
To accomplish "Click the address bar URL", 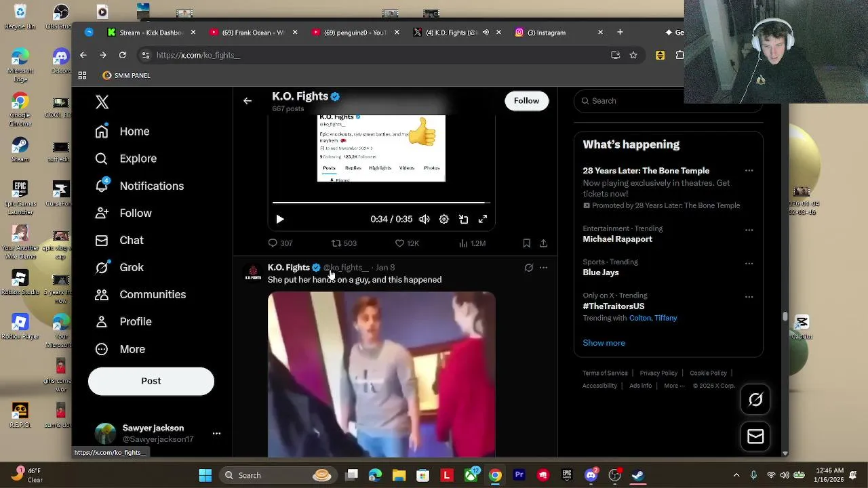I will (x=198, y=55).
